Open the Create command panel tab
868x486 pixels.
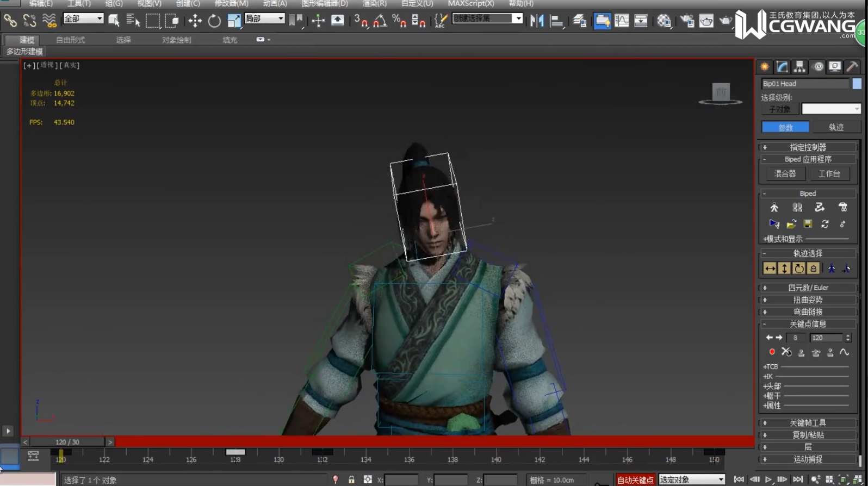pos(765,67)
